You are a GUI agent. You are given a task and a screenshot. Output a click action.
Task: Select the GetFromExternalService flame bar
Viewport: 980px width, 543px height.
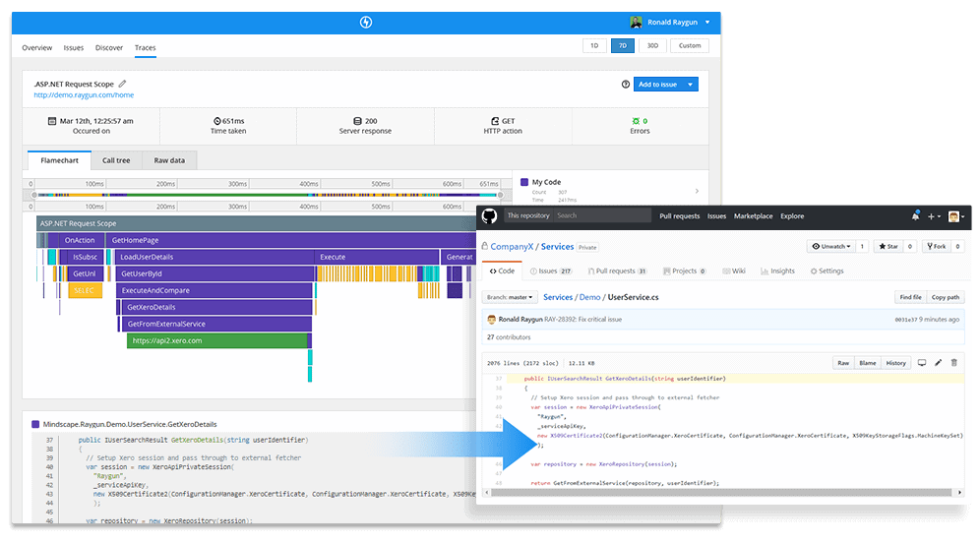click(215, 324)
